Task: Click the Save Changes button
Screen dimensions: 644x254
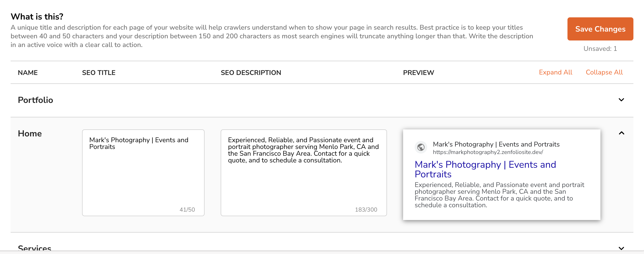Action: tap(600, 29)
